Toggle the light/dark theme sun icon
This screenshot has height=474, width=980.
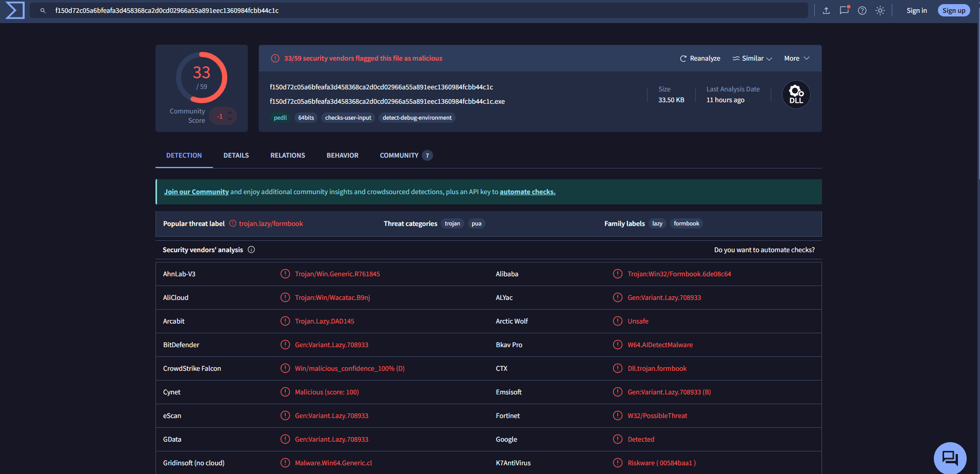pos(880,10)
